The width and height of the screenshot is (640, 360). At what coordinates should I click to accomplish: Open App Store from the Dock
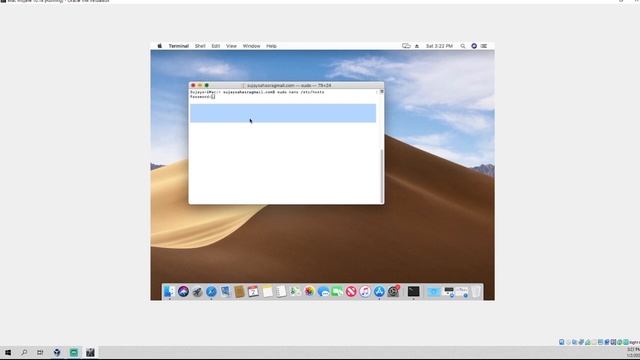379,291
